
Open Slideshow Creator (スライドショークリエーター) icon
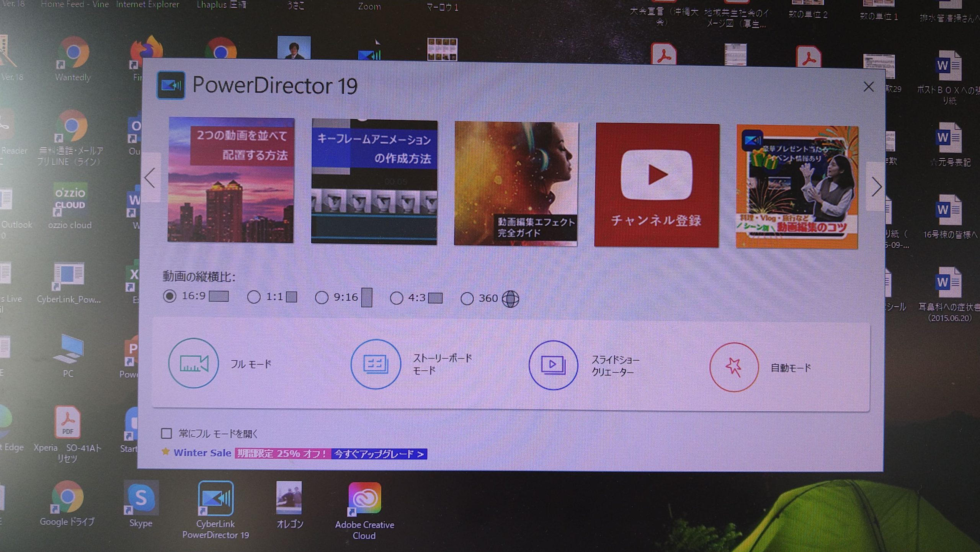[553, 365]
